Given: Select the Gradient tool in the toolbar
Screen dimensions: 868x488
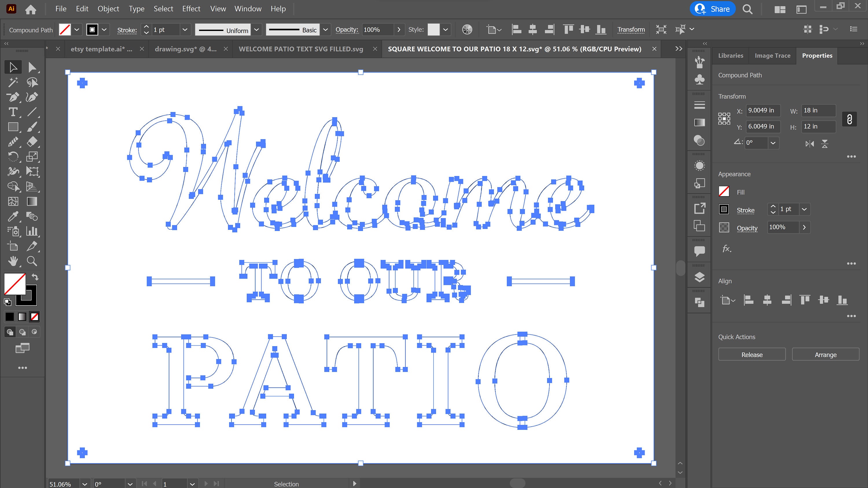Looking at the screenshot, I should (32, 201).
